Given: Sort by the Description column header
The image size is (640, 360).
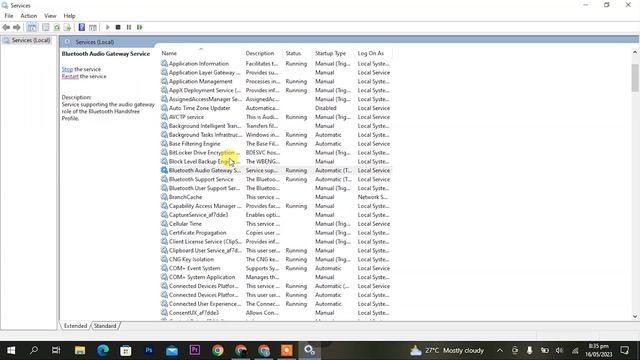Looking at the screenshot, I should [x=263, y=53].
